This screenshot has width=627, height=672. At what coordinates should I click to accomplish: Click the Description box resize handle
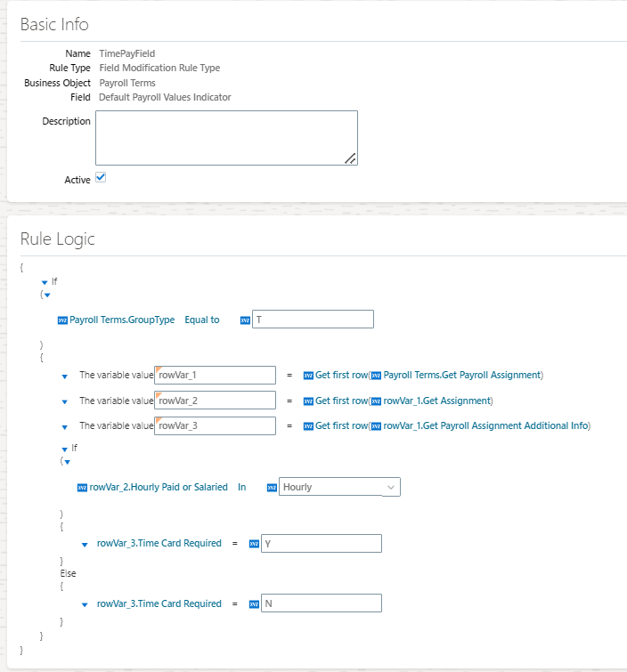[x=350, y=158]
